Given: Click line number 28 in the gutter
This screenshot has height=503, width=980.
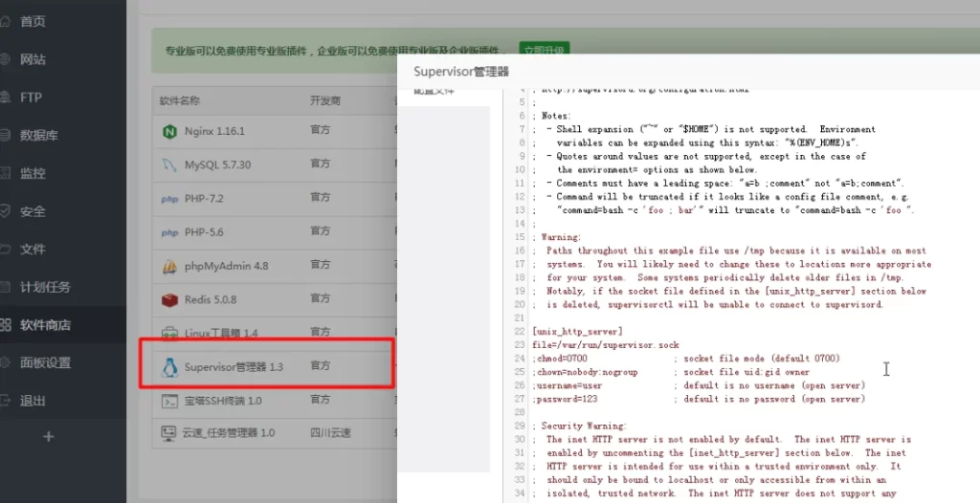Looking at the screenshot, I should (x=519, y=412).
